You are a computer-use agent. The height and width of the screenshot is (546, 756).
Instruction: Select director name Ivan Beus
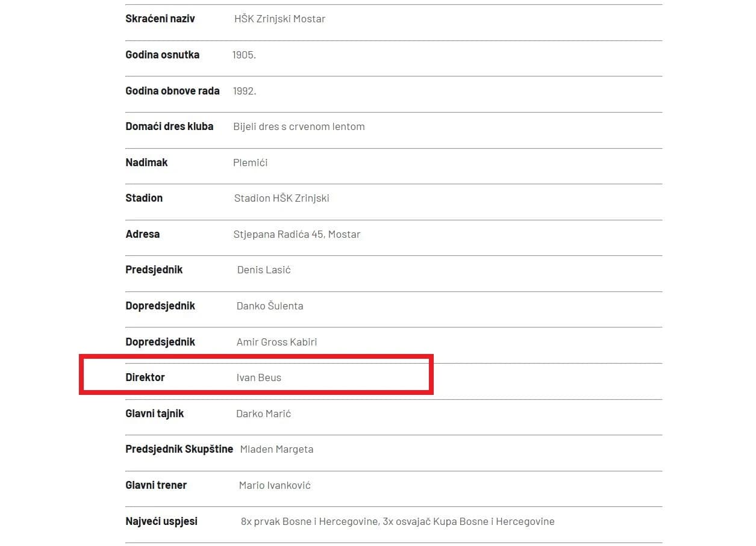pyautogui.click(x=259, y=377)
